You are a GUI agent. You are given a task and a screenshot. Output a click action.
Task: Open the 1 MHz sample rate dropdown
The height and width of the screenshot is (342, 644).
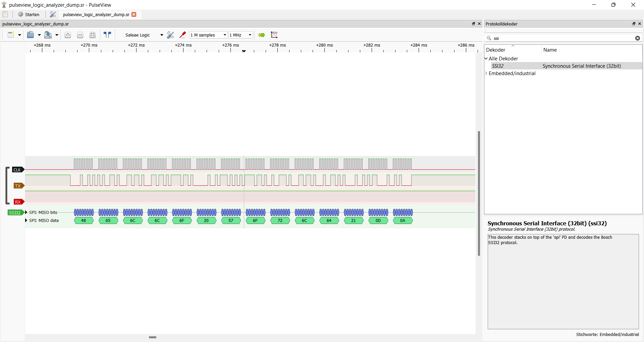click(x=240, y=35)
